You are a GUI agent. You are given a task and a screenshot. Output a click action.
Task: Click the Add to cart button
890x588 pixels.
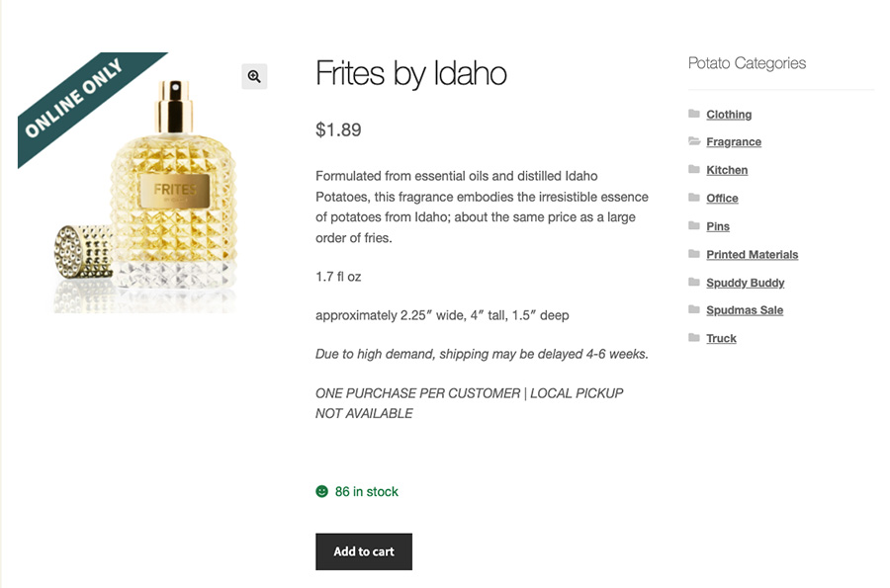pyautogui.click(x=363, y=551)
